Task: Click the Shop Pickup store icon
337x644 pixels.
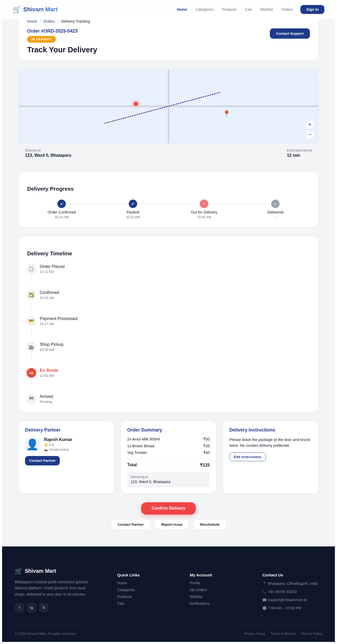Action: [31, 347]
